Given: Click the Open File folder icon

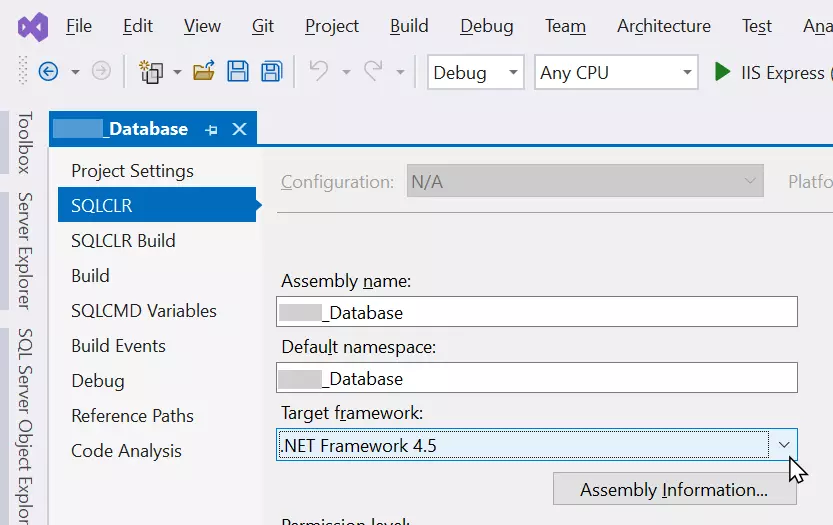Looking at the screenshot, I should (204, 71).
